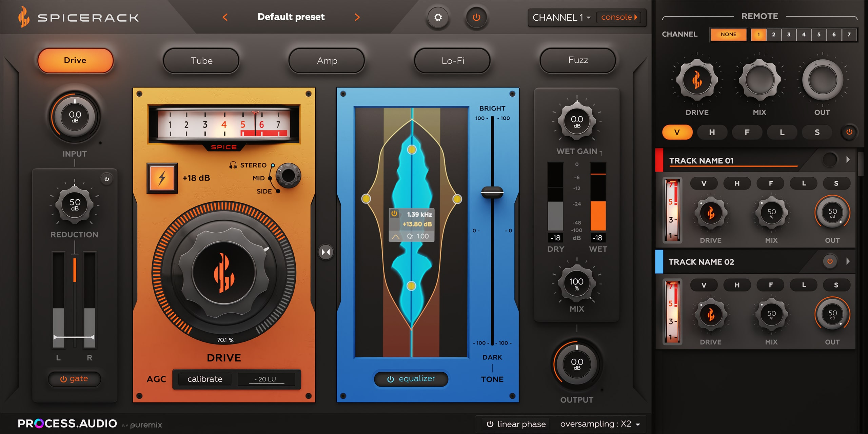Click the large DRIVE flame knob
This screenshot has height=434, width=868.
click(x=224, y=273)
